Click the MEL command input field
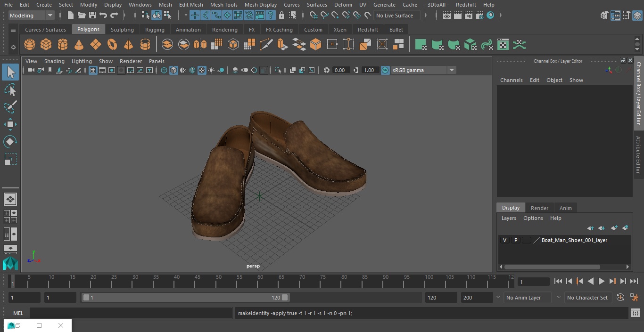This screenshot has height=332, width=644. coord(131,313)
